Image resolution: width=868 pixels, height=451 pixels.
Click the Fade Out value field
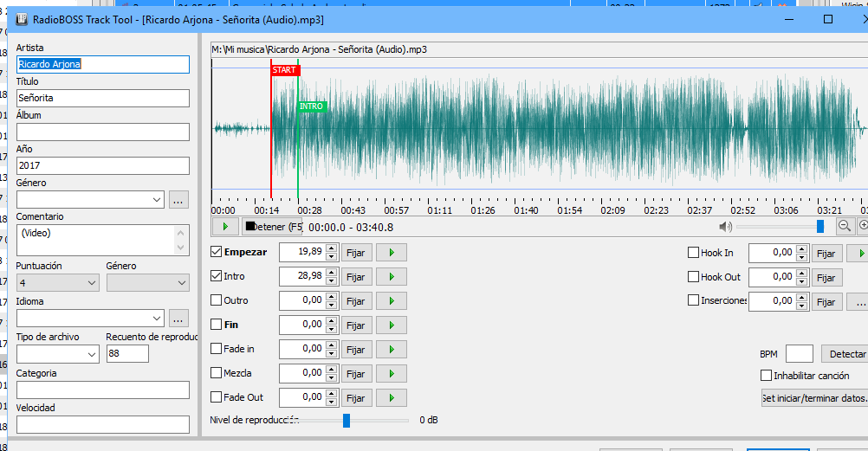click(x=302, y=397)
